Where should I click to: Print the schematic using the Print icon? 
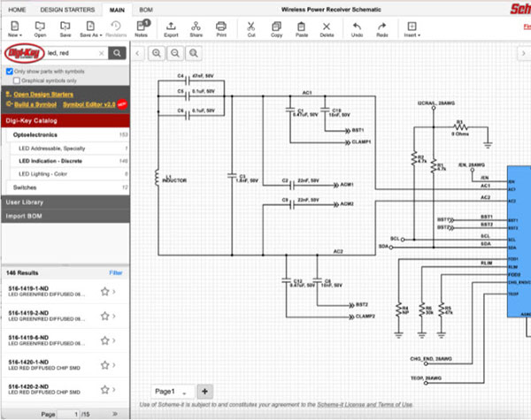click(x=221, y=28)
